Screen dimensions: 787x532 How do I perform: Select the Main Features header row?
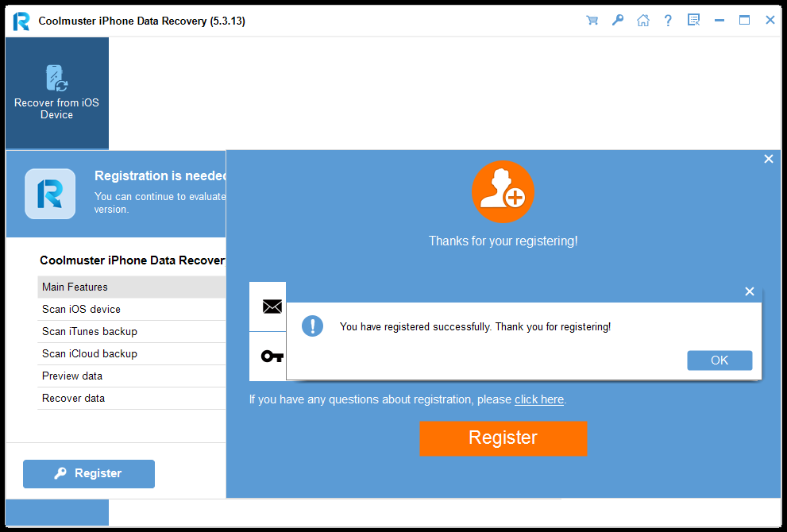tap(131, 287)
